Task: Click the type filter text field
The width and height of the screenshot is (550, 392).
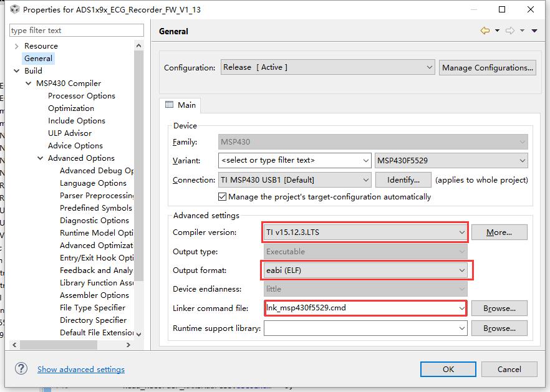Action: pos(76,30)
